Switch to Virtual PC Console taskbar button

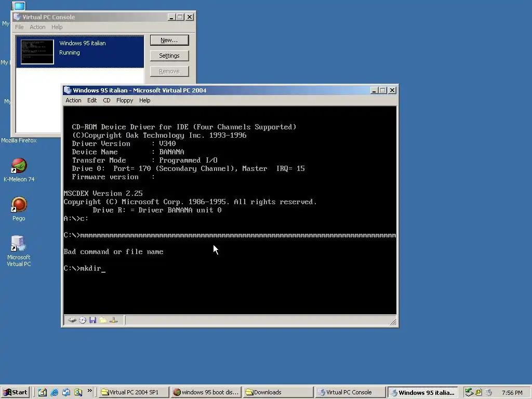tap(351, 392)
